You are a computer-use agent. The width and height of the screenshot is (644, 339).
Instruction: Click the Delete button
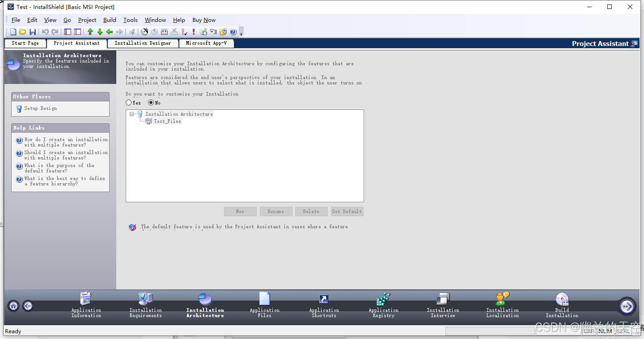click(x=311, y=211)
